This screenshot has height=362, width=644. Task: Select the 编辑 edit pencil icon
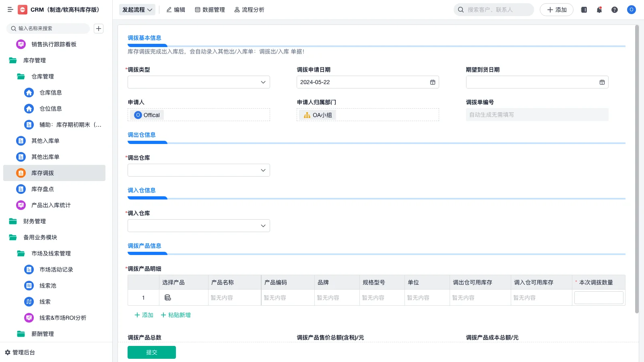point(170,10)
